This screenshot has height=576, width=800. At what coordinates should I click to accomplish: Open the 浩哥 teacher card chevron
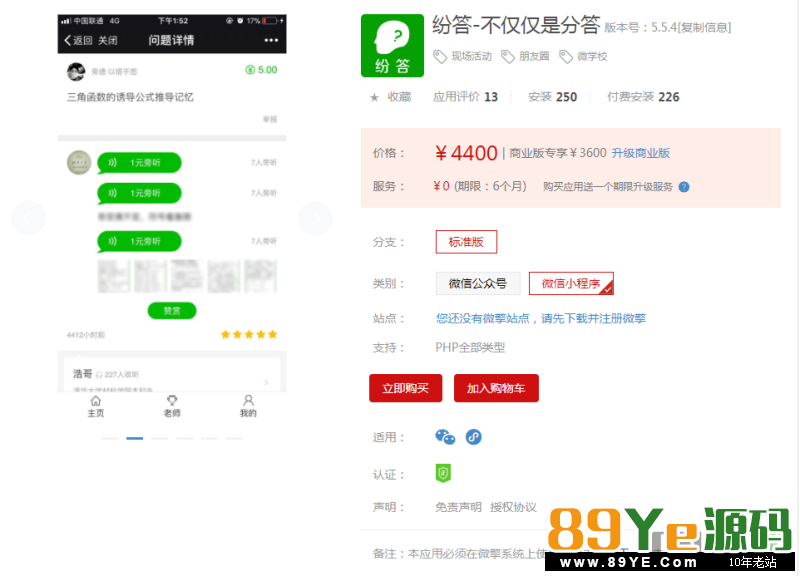click(x=266, y=382)
